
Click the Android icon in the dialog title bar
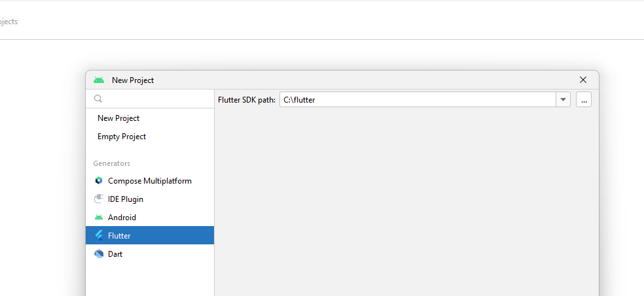pyautogui.click(x=99, y=80)
